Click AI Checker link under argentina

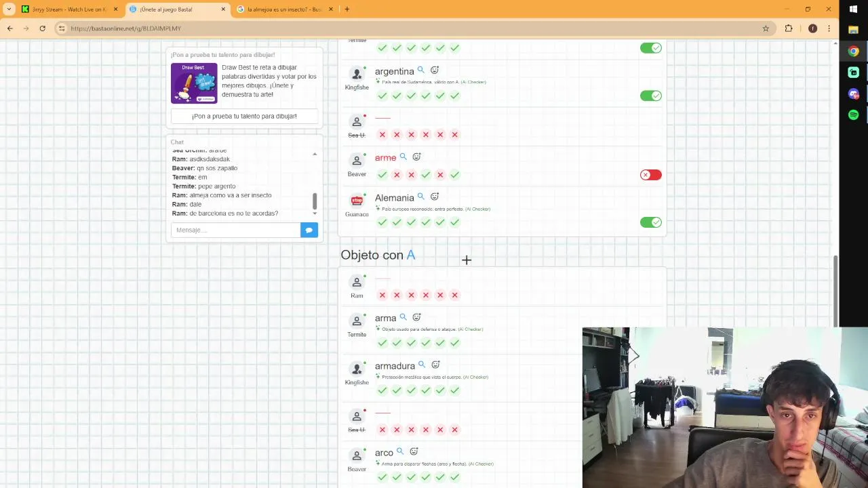pos(473,82)
